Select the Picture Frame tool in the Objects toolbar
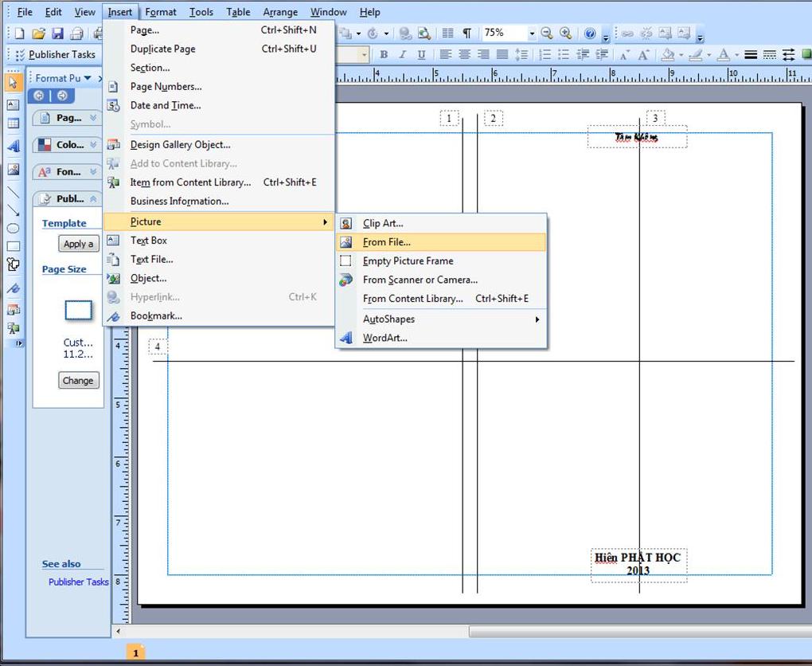Image resolution: width=812 pixels, height=666 pixels. [13, 169]
